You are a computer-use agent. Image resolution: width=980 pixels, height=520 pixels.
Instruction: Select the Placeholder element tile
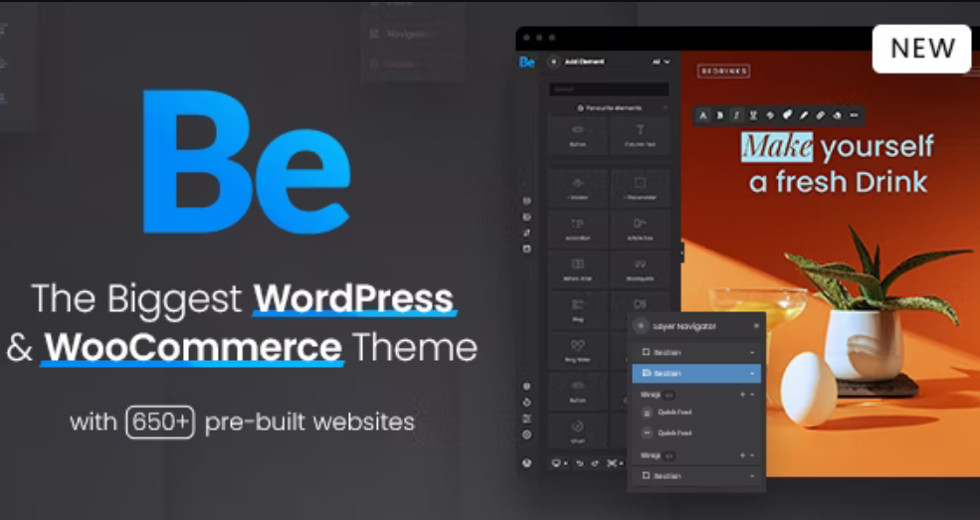pyautogui.click(x=640, y=188)
